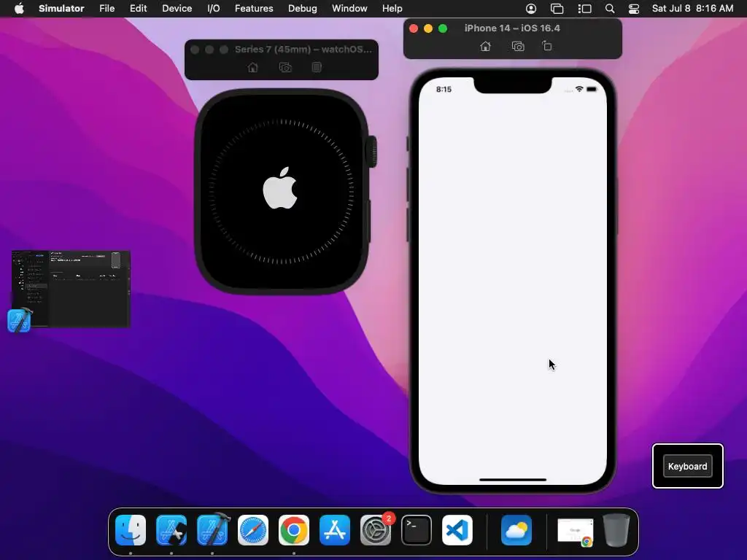
Task: Open the Simulator application menu
Action: pyautogui.click(x=61, y=8)
